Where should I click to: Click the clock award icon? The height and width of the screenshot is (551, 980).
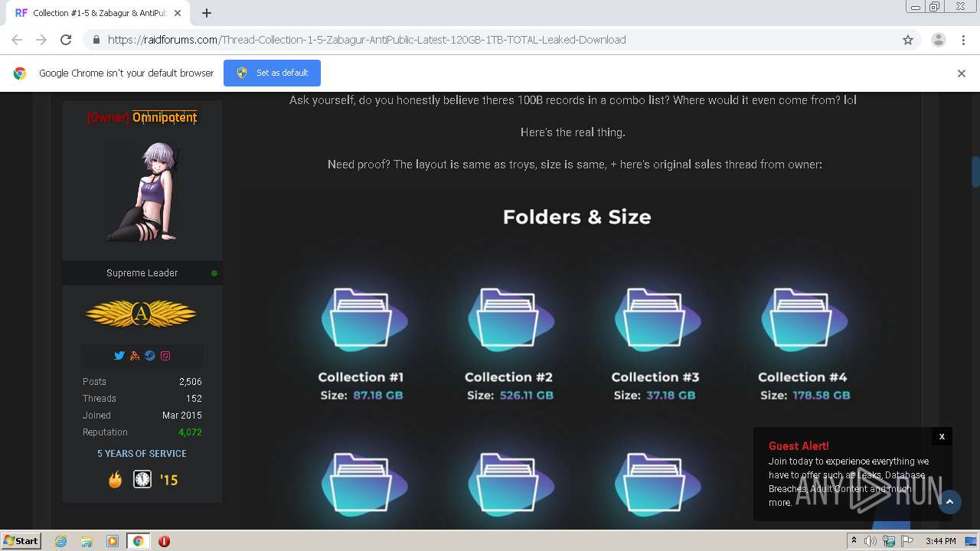click(x=142, y=480)
